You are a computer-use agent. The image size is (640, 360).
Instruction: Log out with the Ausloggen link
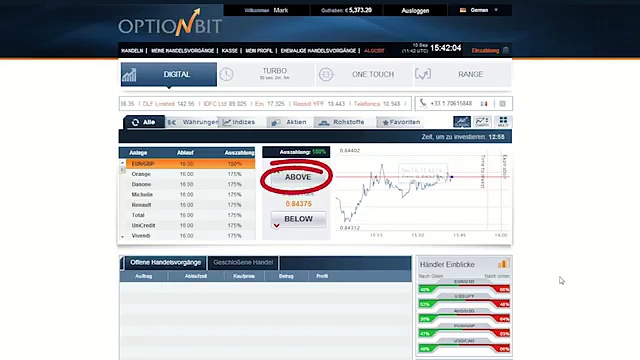click(415, 11)
